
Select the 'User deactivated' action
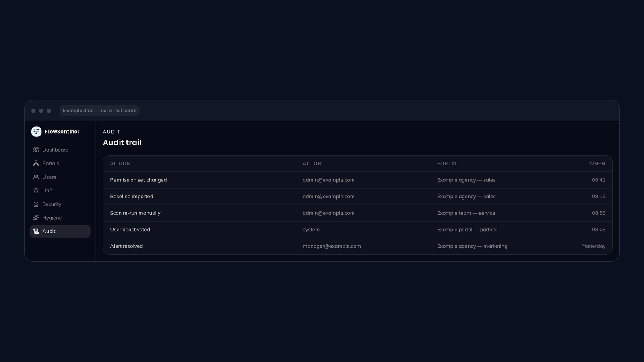coord(130,229)
